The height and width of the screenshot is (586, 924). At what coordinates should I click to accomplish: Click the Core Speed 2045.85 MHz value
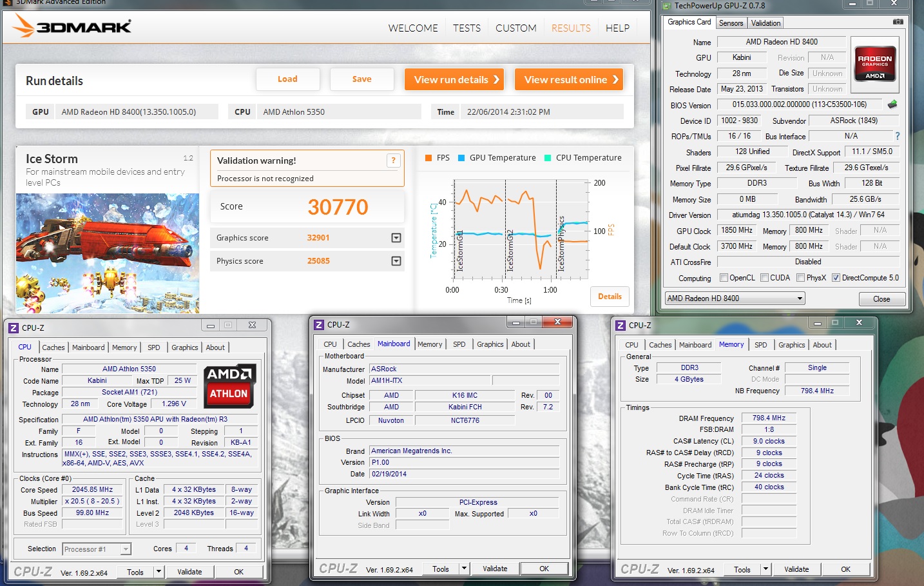(92, 489)
